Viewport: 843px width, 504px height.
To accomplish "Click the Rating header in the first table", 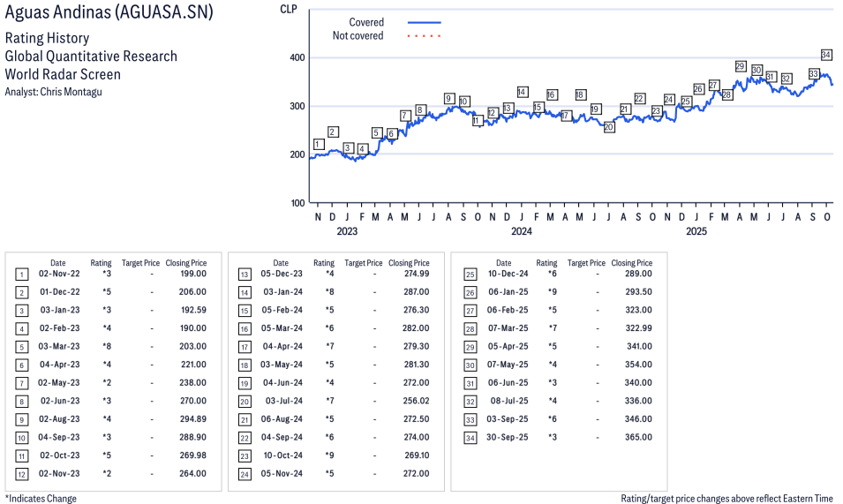I will [x=101, y=263].
